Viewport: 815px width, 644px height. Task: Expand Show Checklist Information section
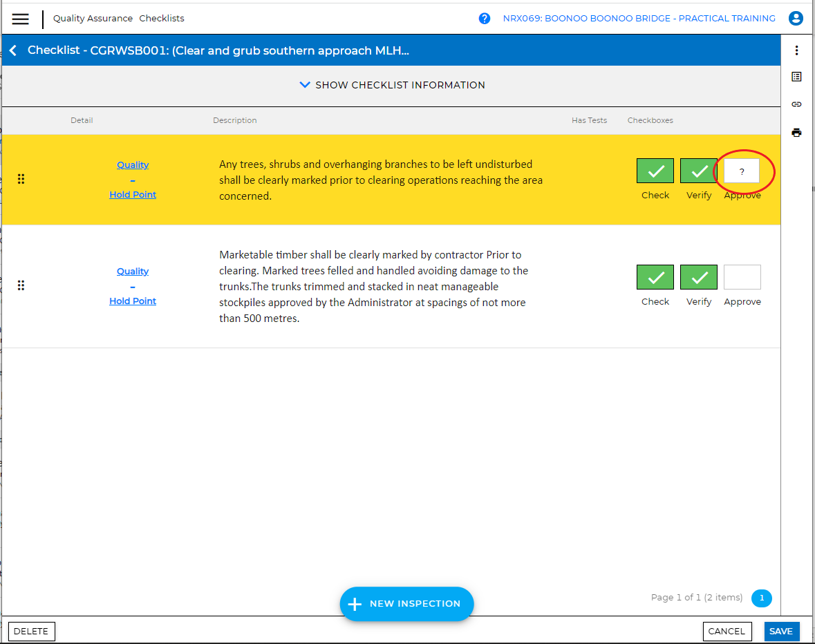click(392, 85)
